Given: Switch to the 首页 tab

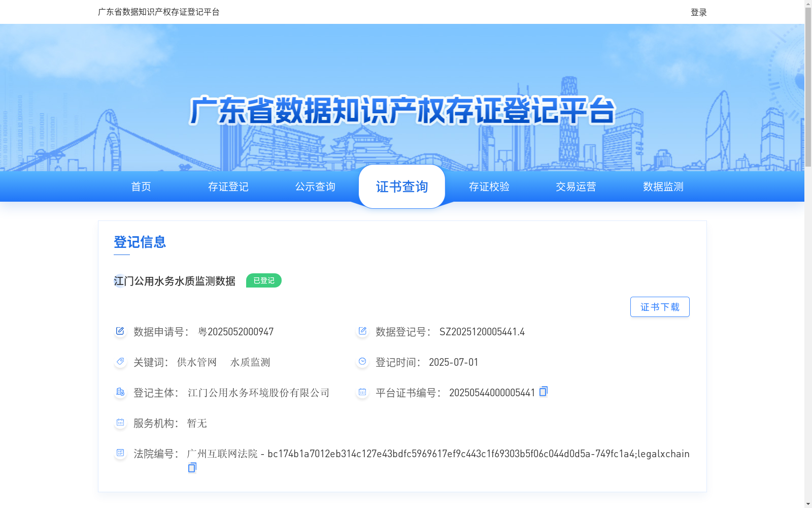Looking at the screenshot, I should click(141, 186).
